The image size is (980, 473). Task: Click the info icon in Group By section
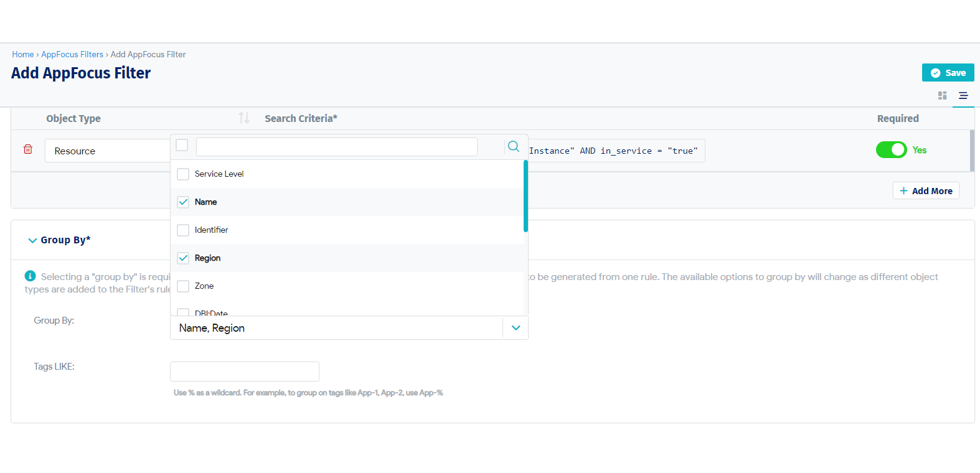click(30, 276)
